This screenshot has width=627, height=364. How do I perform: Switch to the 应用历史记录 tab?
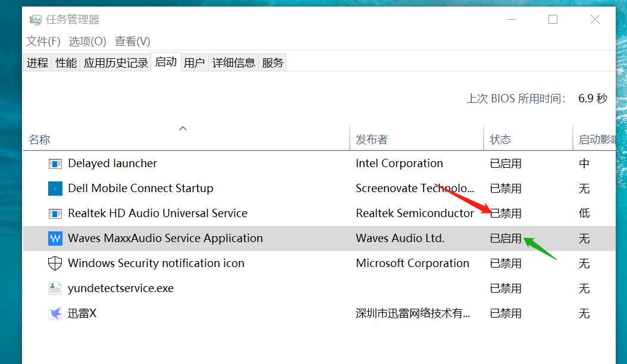click(116, 62)
